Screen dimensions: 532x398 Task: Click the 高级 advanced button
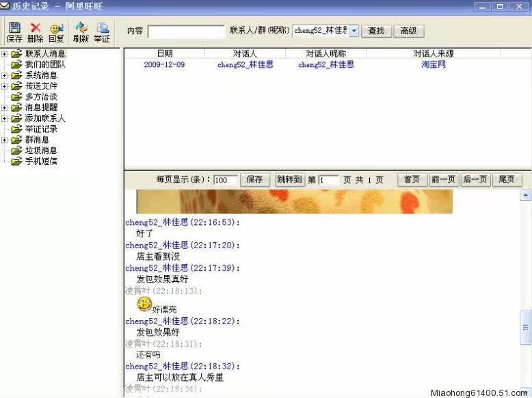408,31
